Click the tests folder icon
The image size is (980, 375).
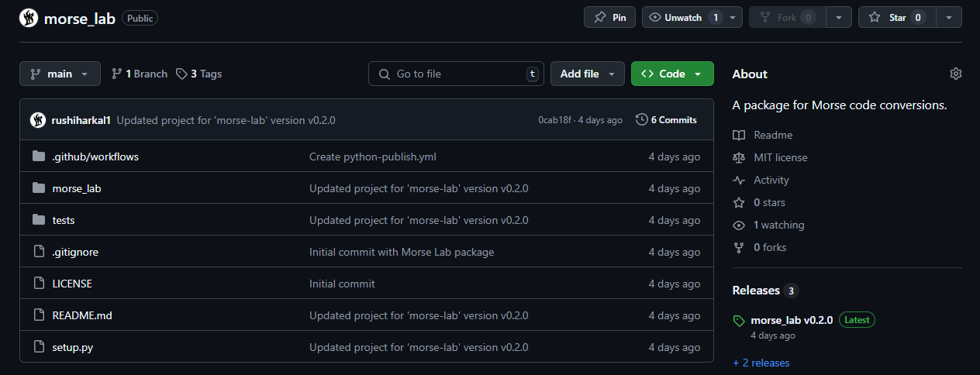pos(39,220)
